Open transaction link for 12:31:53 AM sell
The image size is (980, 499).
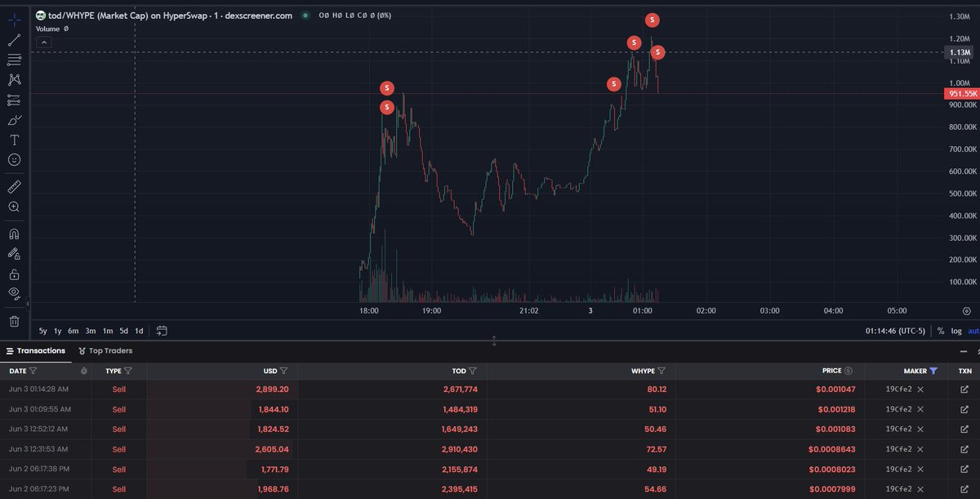click(964, 449)
